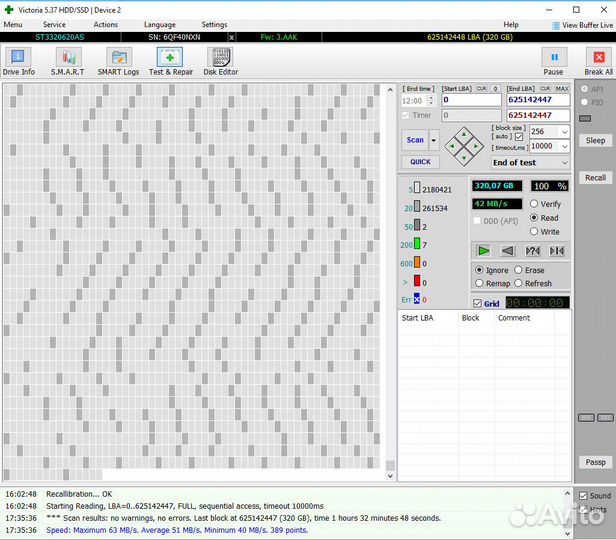The width and height of the screenshot is (616, 540).
Task: Click the green forward play arrow
Action: (484, 250)
